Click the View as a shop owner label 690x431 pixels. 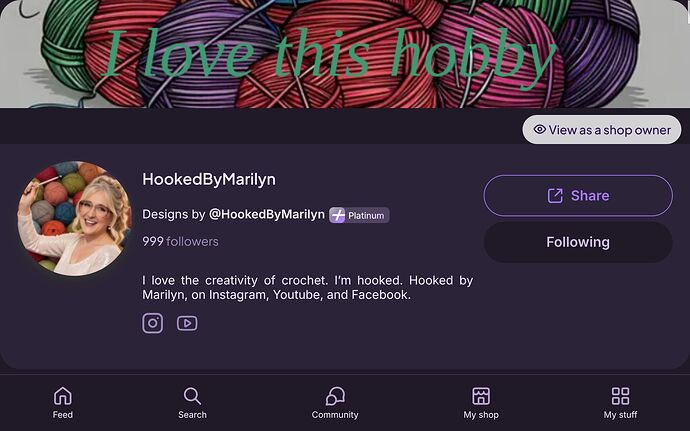pos(609,130)
